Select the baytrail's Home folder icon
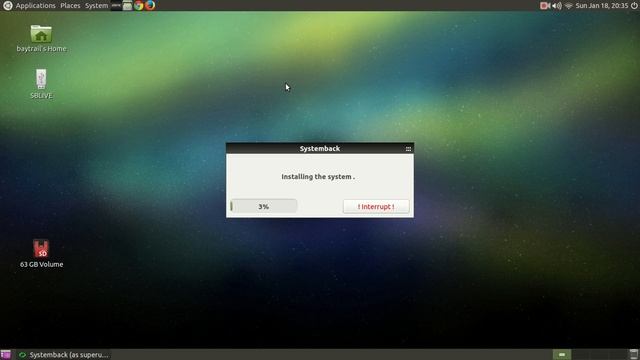Viewport: 640px width, 360px height. click(41, 39)
